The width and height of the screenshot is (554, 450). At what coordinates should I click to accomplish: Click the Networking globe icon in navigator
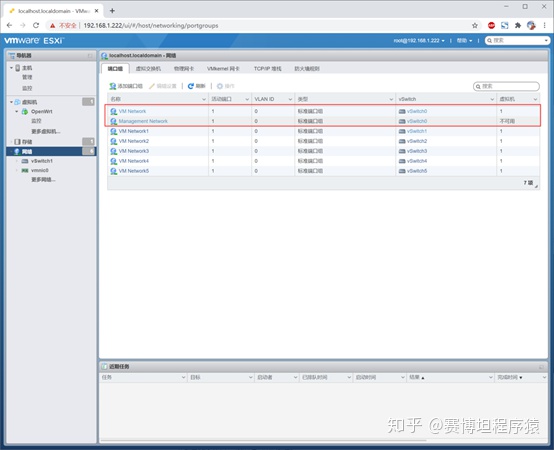[17, 152]
